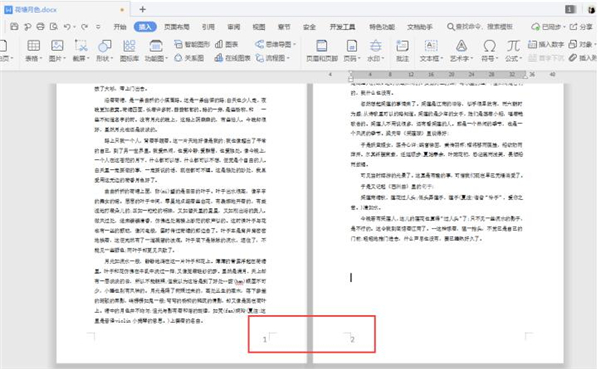The image size is (600, 369).
Task: Insert a 关系图 (Relationship Diagram)
Action: pyautogui.click(x=189, y=58)
